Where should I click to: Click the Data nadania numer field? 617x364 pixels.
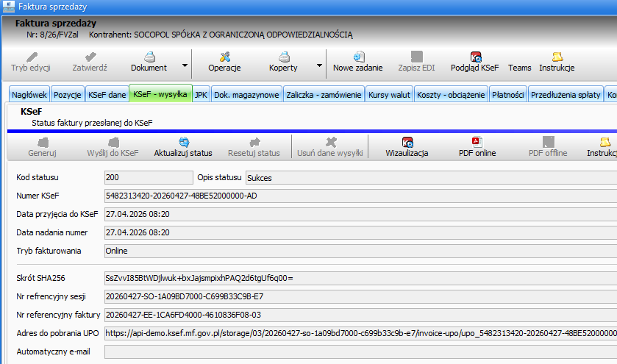click(360, 232)
